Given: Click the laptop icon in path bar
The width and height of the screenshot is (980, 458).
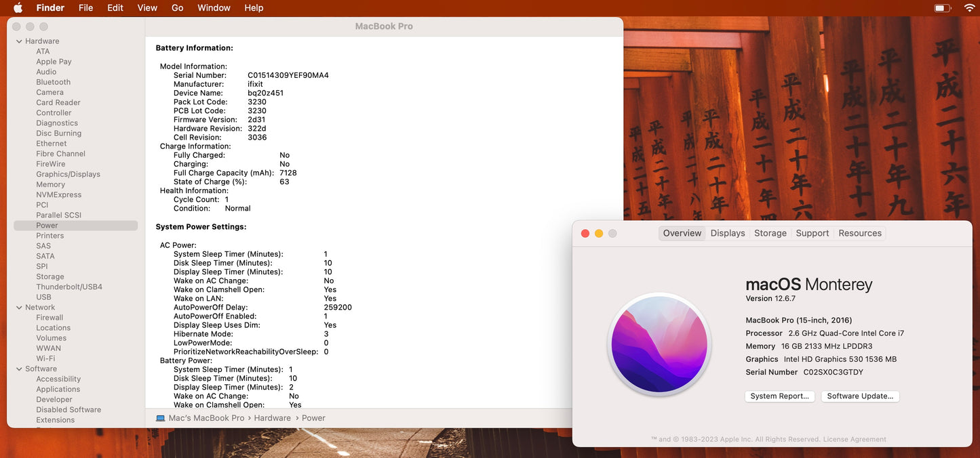Looking at the screenshot, I should point(161,418).
